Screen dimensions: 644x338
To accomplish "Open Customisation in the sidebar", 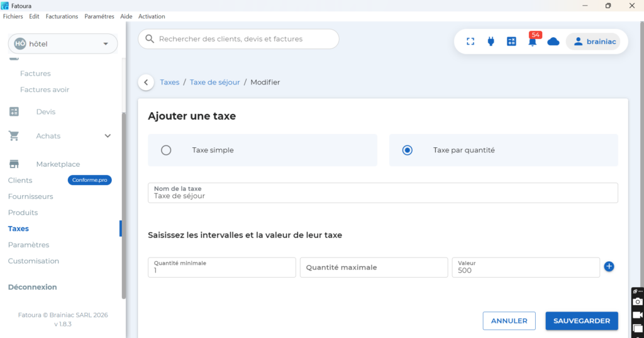I will click(34, 261).
